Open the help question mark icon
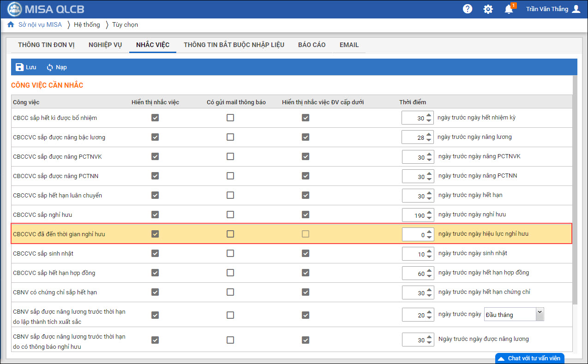Viewport: 588px width, 364px height. [468, 9]
